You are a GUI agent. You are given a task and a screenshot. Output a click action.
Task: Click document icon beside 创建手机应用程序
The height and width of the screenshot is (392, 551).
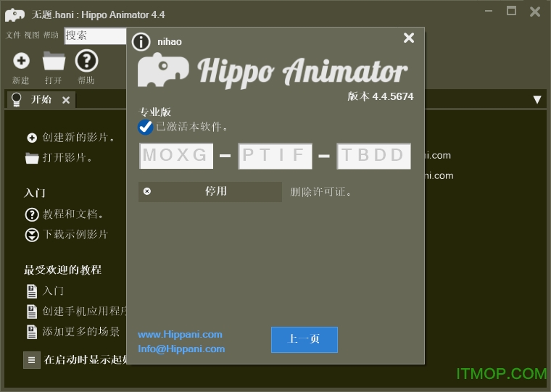click(x=32, y=312)
